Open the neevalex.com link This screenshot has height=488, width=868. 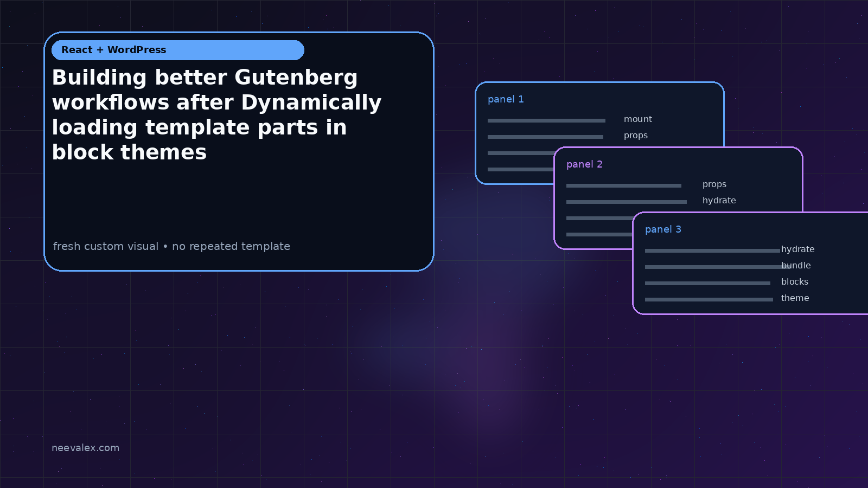pyautogui.click(x=85, y=448)
